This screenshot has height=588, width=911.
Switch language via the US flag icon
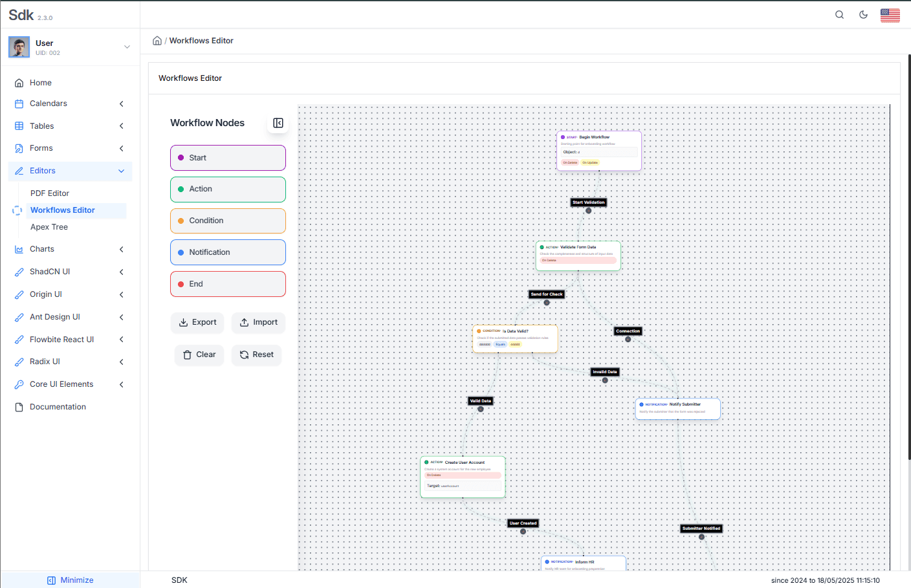890,14
